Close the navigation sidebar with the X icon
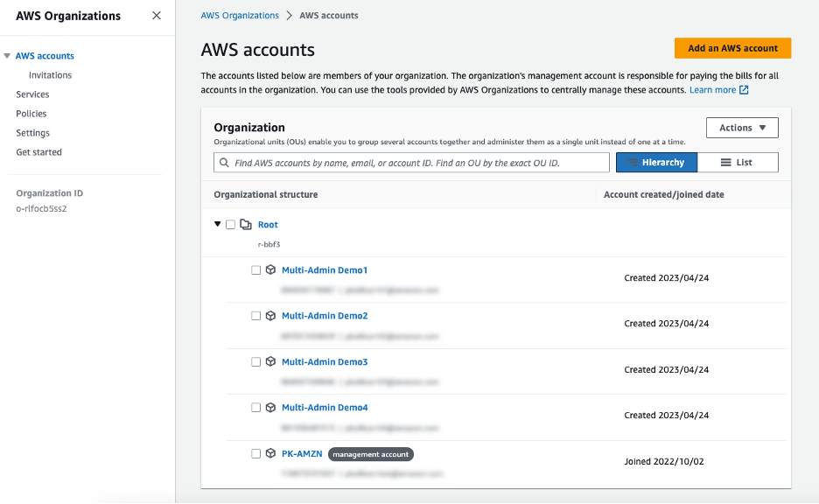The height and width of the screenshot is (504, 819). [x=156, y=15]
